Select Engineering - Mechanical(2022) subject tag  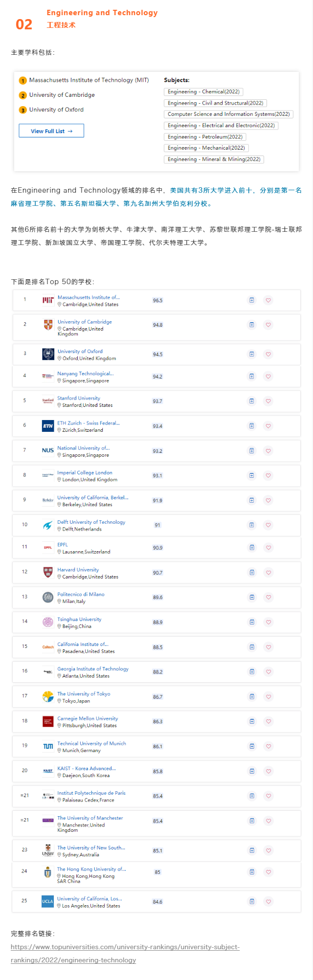(x=206, y=148)
